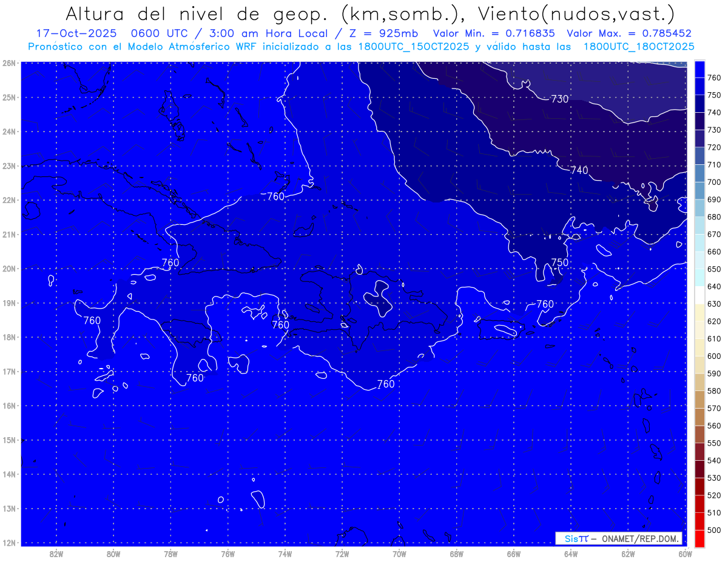Click the 74W longitude label

[x=285, y=554]
